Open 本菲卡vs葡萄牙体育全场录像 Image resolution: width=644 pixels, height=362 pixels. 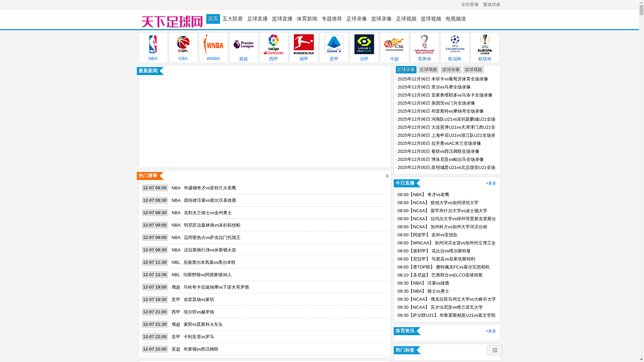[443, 79]
